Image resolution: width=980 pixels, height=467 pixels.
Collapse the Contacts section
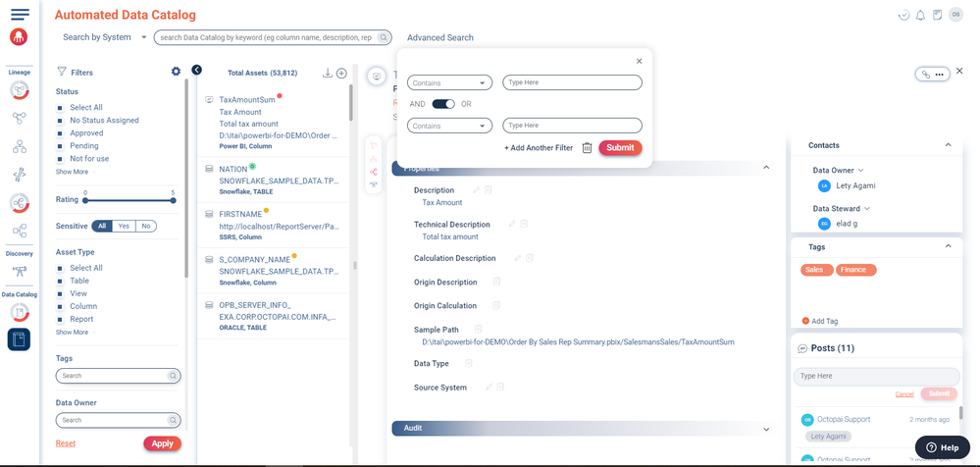(949, 144)
